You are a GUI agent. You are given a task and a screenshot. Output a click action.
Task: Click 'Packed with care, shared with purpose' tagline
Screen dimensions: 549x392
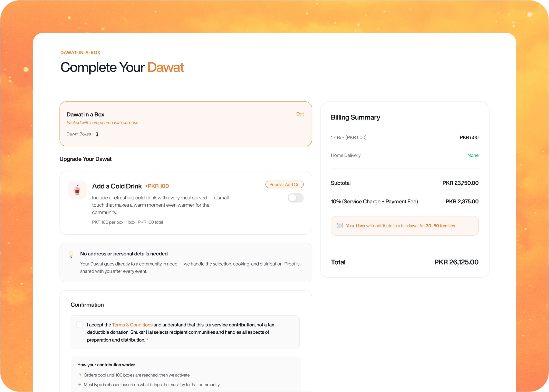coord(102,123)
